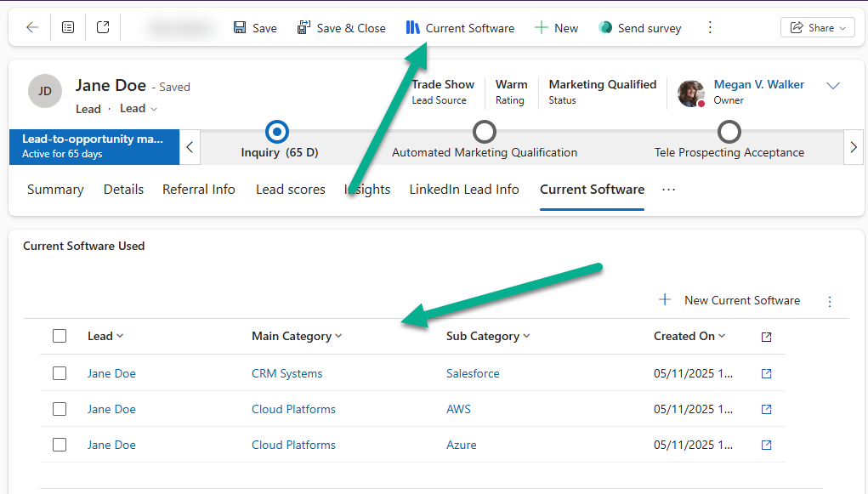This screenshot has width=868, height=494.
Task: Check the CRM Systems row checkbox
Action: 60,373
